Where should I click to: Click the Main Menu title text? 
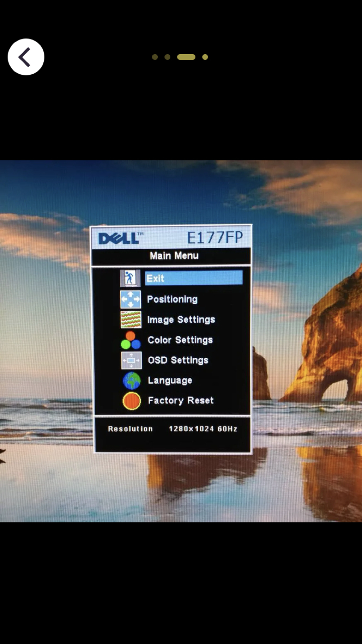point(174,256)
